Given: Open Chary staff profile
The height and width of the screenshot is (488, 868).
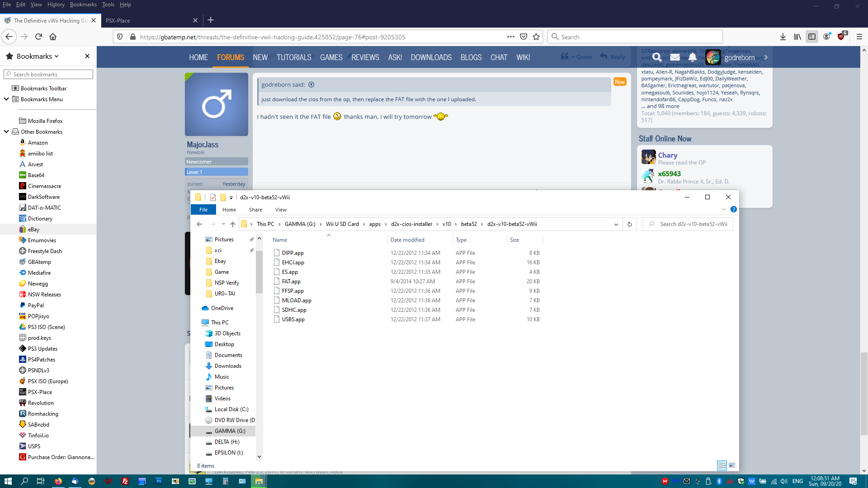Looking at the screenshot, I should 667,155.
